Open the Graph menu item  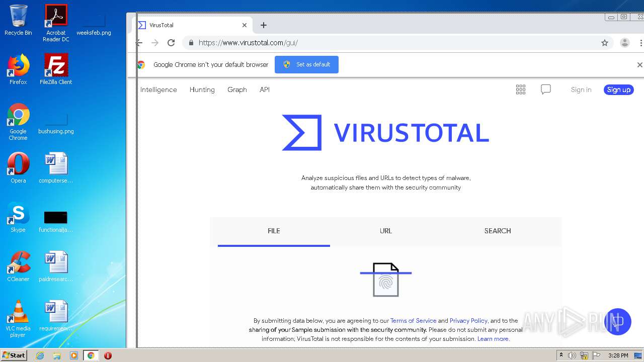pyautogui.click(x=237, y=89)
